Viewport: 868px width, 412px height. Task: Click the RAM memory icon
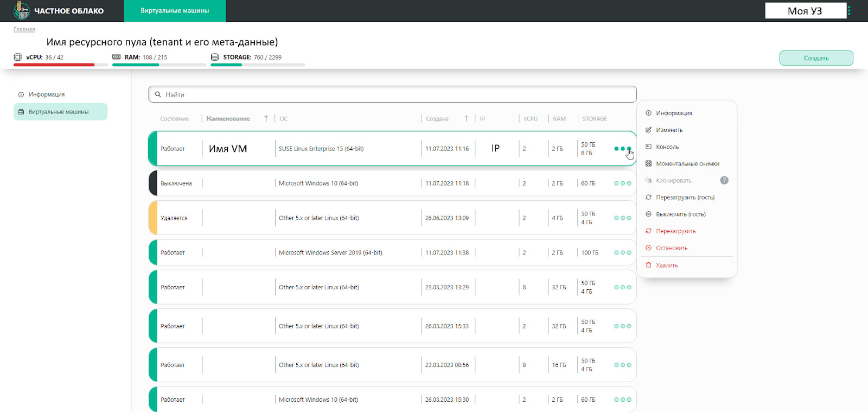(x=116, y=57)
